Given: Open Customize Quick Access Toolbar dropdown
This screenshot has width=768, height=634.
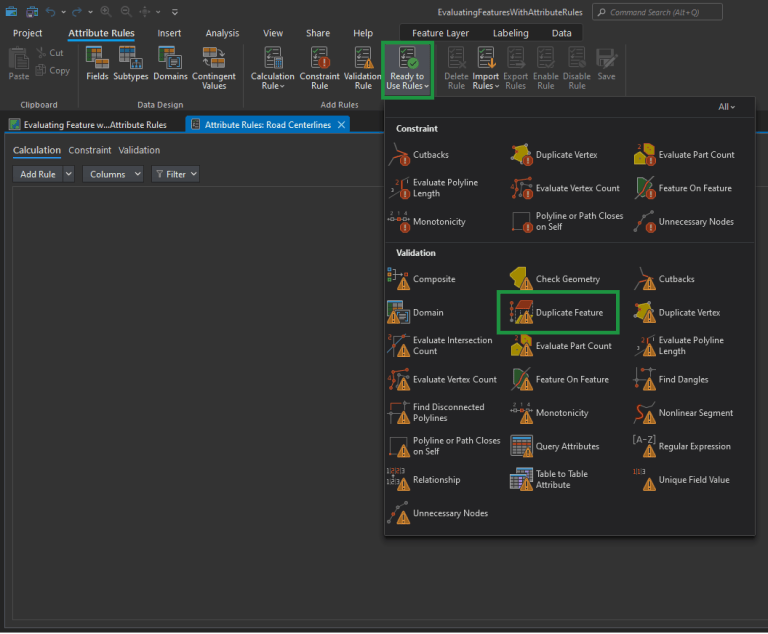Looking at the screenshot, I should pos(175,12).
